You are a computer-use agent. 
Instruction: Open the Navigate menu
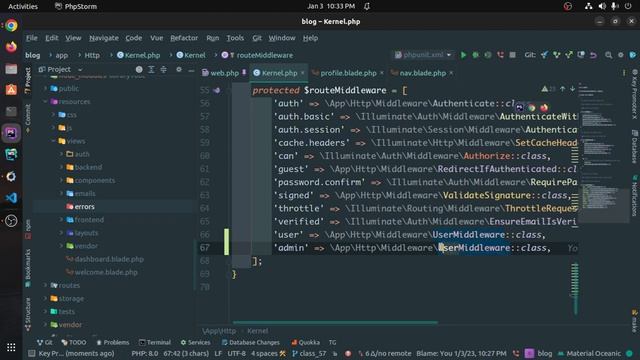coord(104,38)
